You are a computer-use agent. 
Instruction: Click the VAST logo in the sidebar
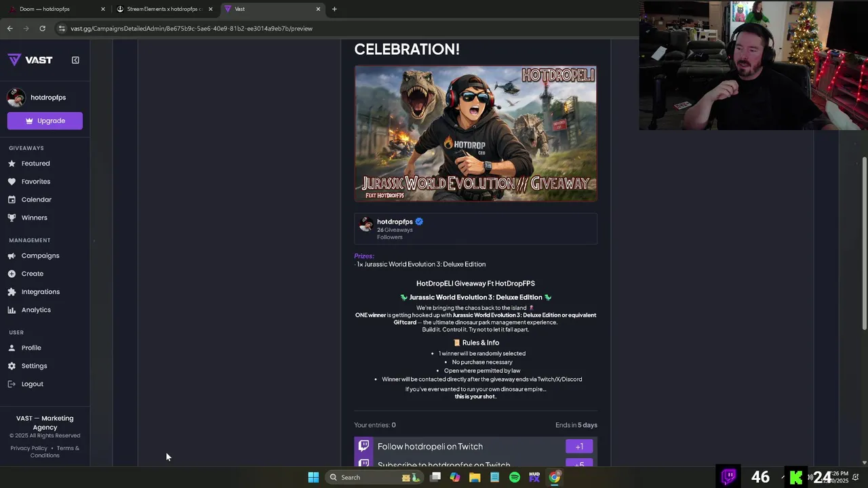click(x=30, y=60)
